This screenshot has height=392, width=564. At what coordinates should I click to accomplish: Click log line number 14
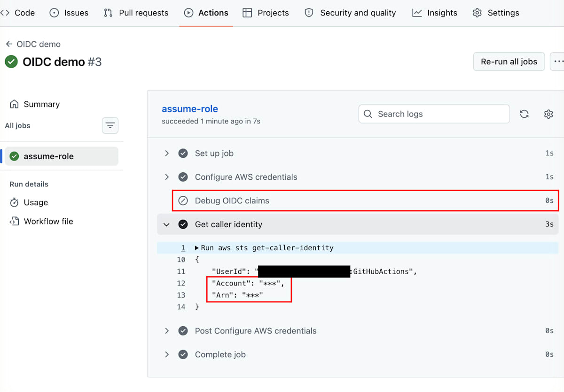tap(181, 307)
